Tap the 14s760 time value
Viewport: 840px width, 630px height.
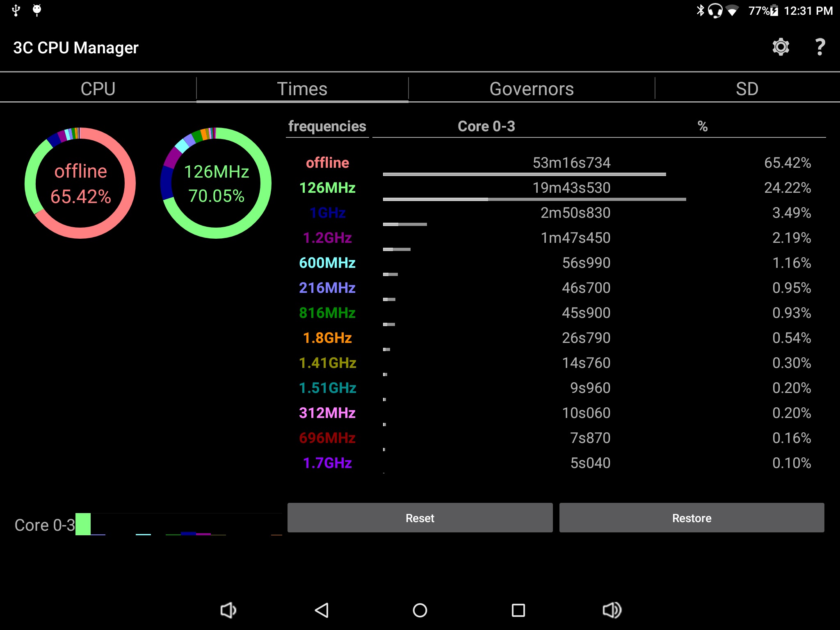(586, 363)
